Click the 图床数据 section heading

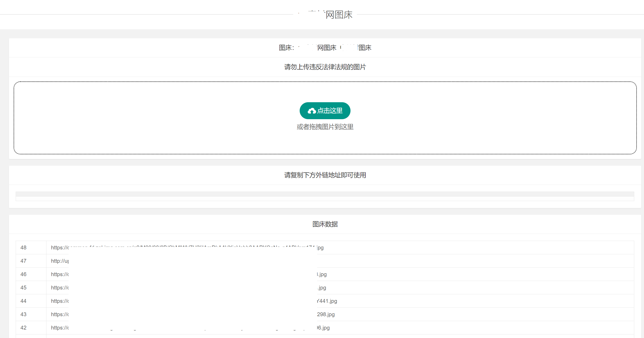click(325, 224)
